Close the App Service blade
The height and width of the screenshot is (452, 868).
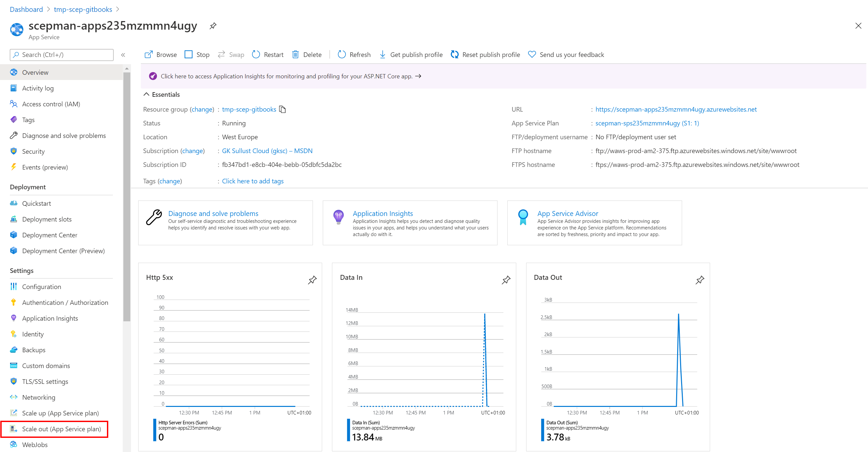(858, 26)
